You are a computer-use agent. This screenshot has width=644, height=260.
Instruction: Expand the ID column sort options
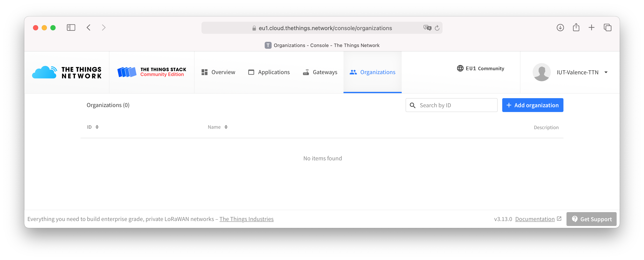[97, 127]
